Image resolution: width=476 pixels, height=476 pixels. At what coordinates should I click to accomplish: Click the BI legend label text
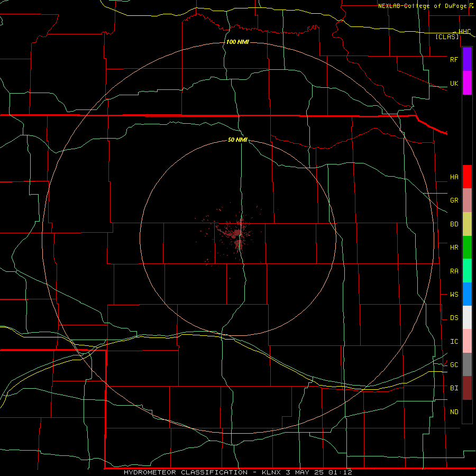454,388
